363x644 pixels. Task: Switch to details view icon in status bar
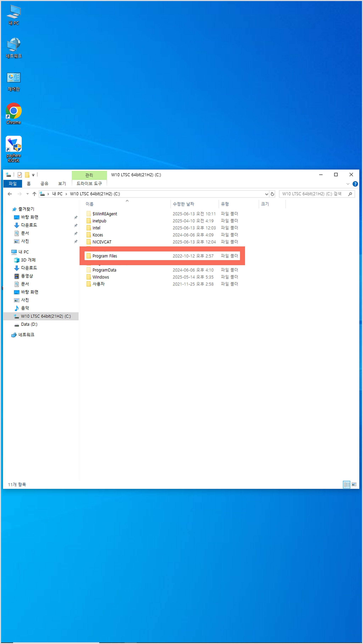pyautogui.click(x=347, y=484)
